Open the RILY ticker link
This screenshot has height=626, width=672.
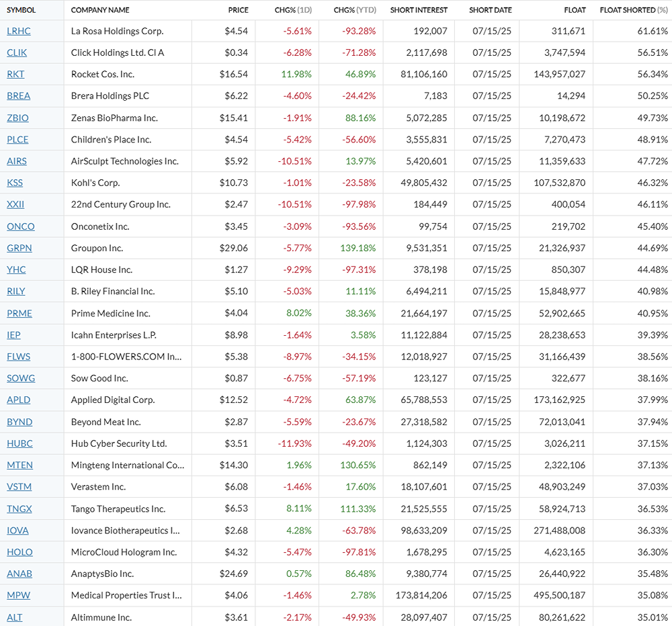16,292
